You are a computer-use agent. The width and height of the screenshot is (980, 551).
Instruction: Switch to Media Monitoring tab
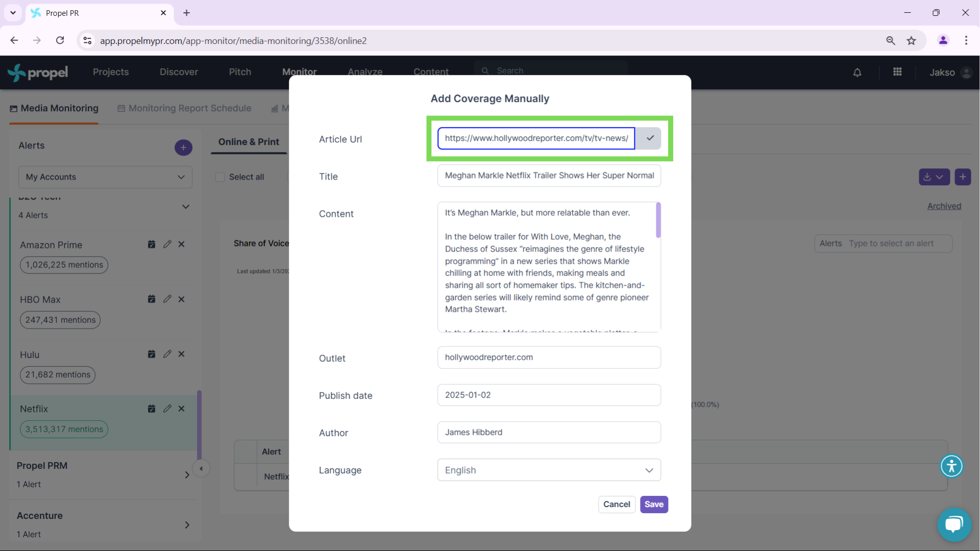coord(54,108)
